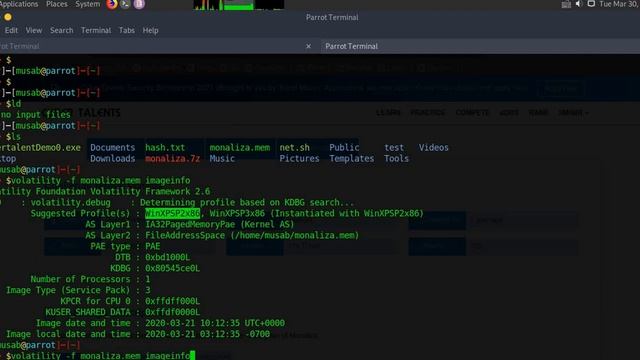Close the first Parrot Terminal tab
The height and width of the screenshot is (360, 640).
coord(309,46)
